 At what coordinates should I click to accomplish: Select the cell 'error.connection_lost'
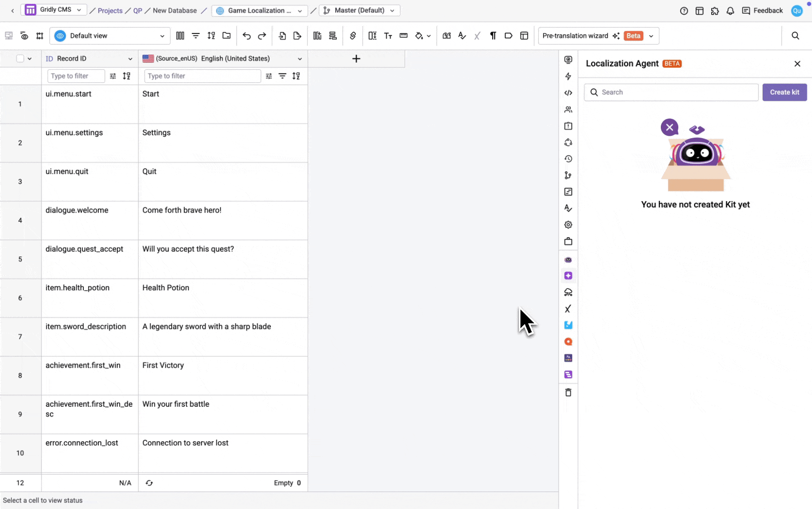coord(89,453)
